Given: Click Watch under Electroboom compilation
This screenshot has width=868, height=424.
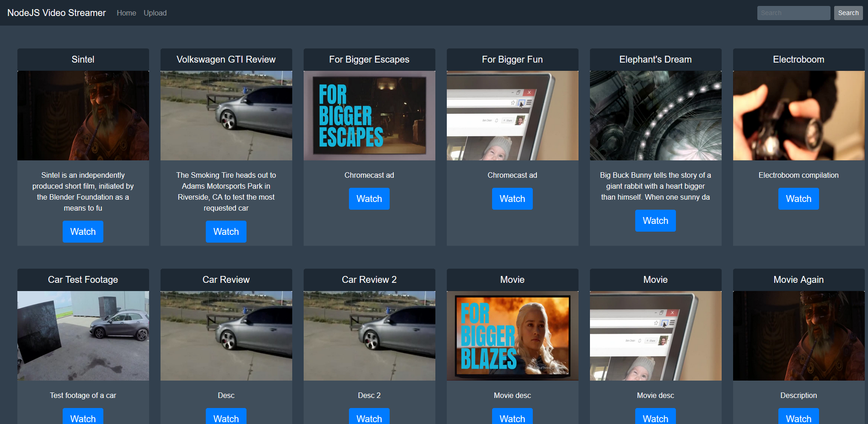Looking at the screenshot, I should click(x=798, y=199).
